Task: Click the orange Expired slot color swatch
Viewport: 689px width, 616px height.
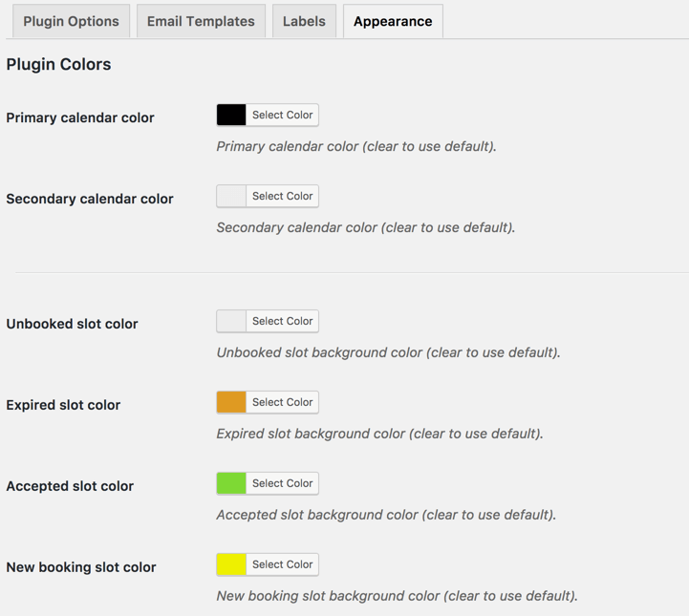Action: [x=231, y=403]
